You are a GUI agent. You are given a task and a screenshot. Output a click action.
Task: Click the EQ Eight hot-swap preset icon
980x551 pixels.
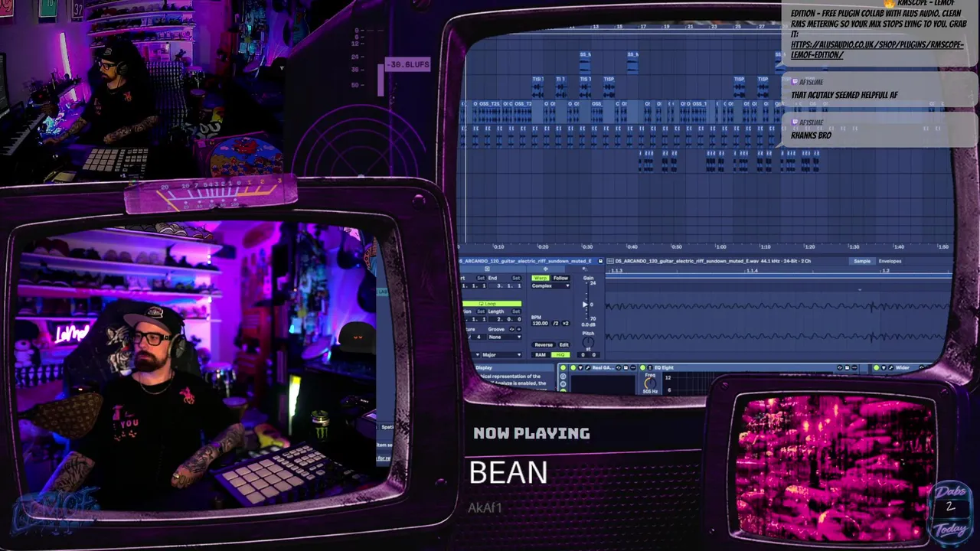tap(840, 367)
